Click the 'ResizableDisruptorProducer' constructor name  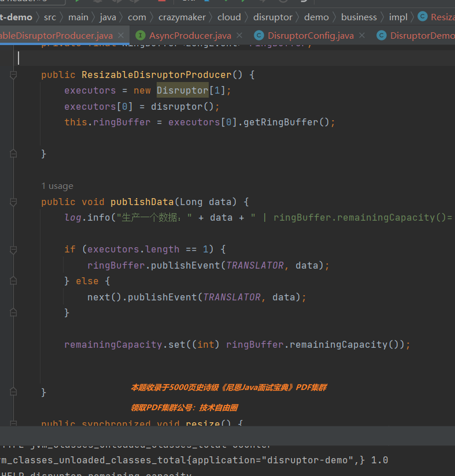(x=157, y=75)
